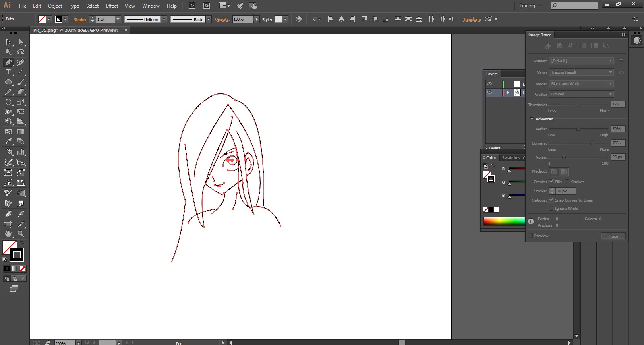This screenshot has height=345, width=644.
Task: Toggle Snap Curves To Lines checkbox
Action: click(551, 200)
